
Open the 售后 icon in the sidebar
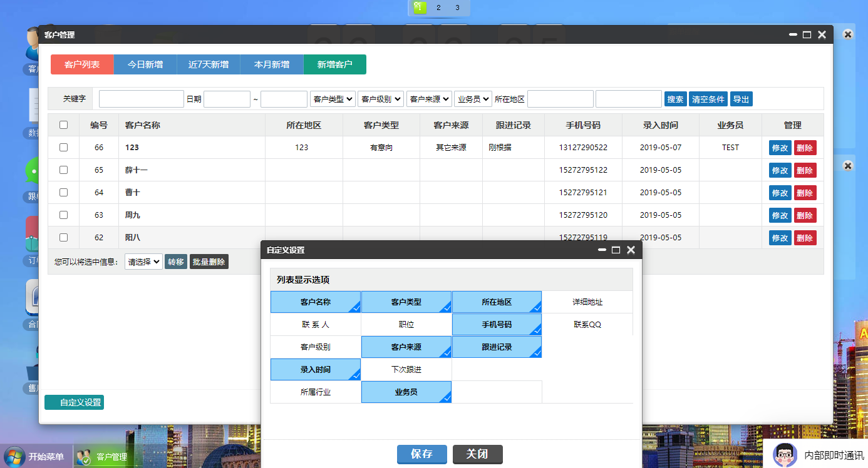(x=31, y=369)
